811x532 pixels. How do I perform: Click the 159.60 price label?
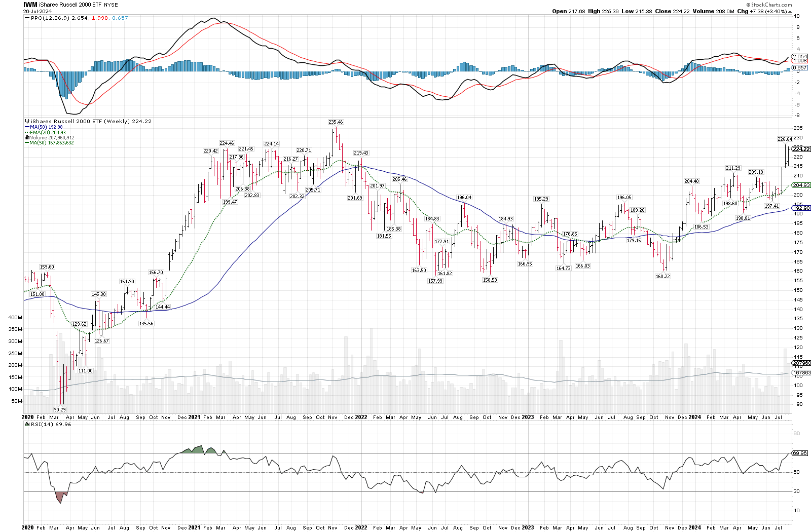(x=47, y=267)
